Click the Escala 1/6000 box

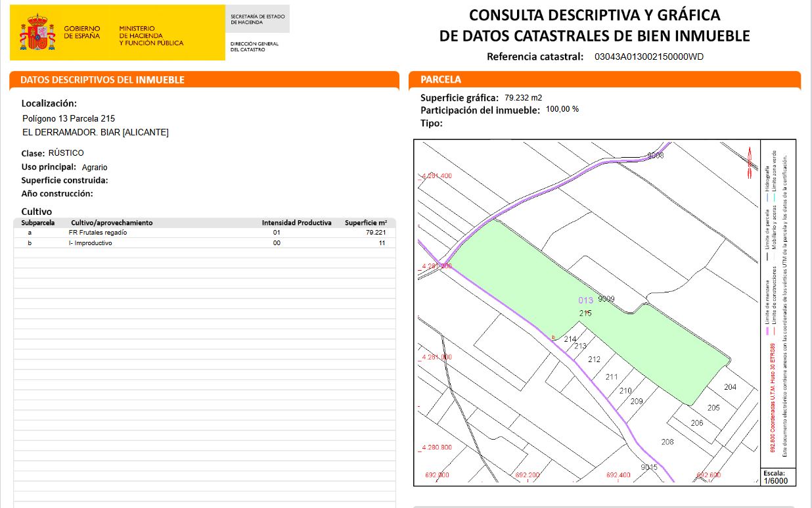pyautogui.click(x=777, y=477)
